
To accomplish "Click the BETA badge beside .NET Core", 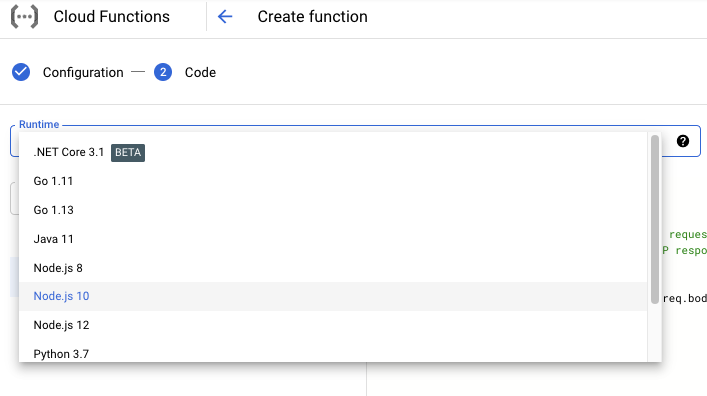I will coord(128,152).
